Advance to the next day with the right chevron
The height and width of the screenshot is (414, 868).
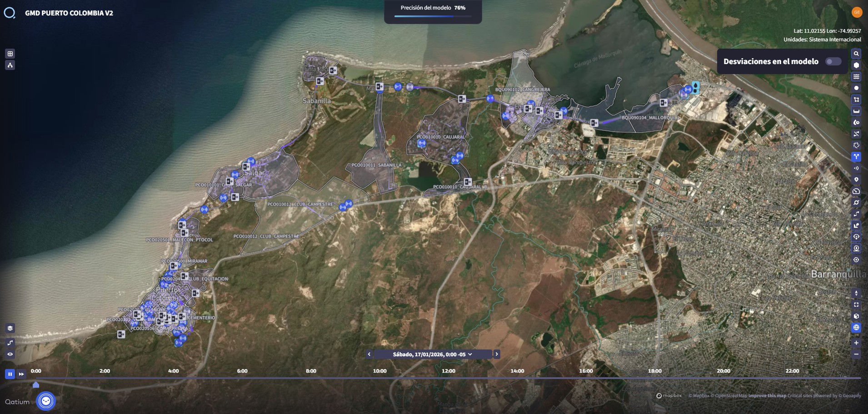[x=497, y=354]
